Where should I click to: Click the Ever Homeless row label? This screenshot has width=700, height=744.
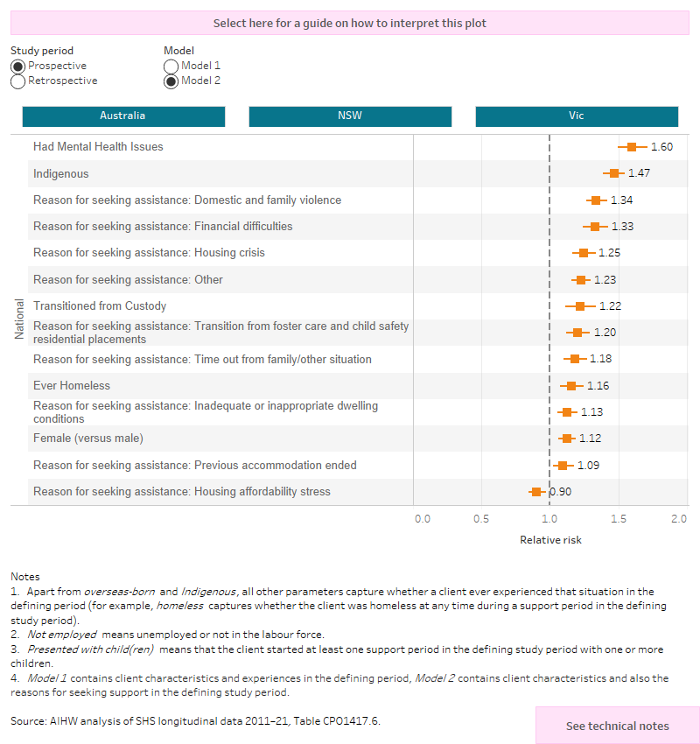69,385
